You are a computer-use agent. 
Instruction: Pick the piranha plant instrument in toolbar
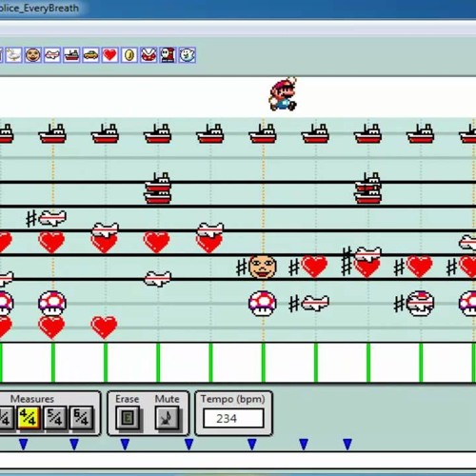coord(149,55)
